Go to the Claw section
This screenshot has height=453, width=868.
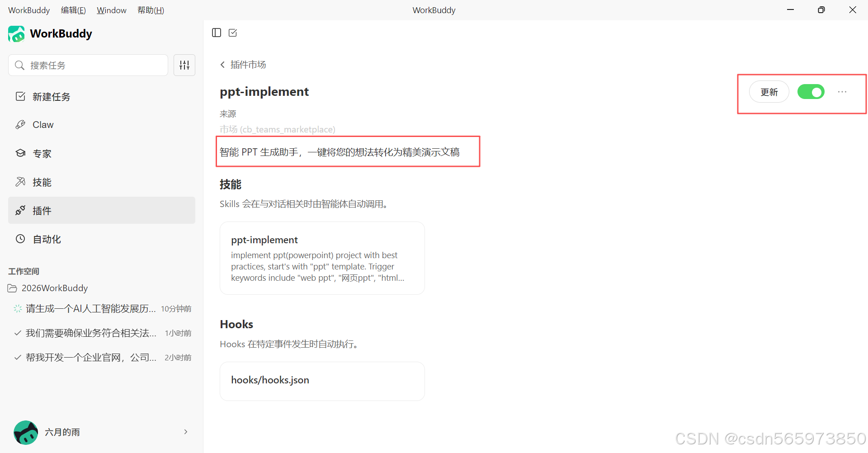[102, 125]
